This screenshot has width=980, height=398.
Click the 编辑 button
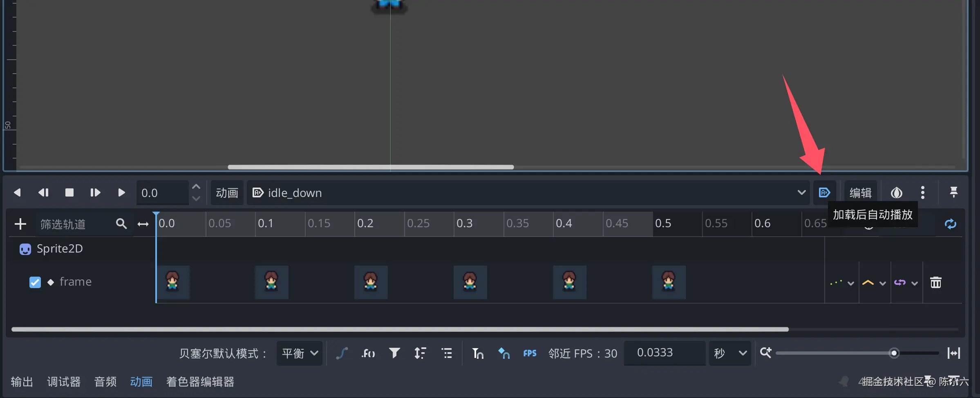[x=861, y=193]
